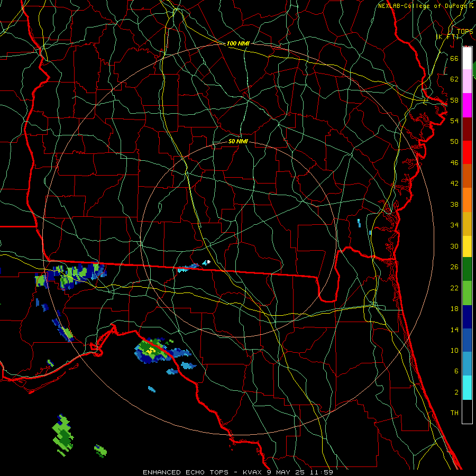This screenshot has height=476, width=476.
Task: Click the '9 MAY 25 11:59' timestamp
Action: pos(300,472)
